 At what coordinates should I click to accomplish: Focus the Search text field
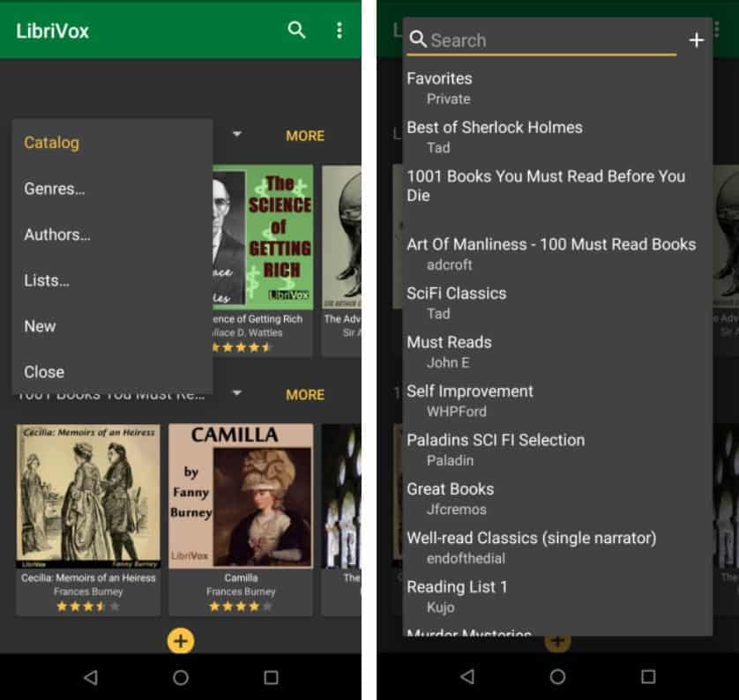tap(547, 41)
